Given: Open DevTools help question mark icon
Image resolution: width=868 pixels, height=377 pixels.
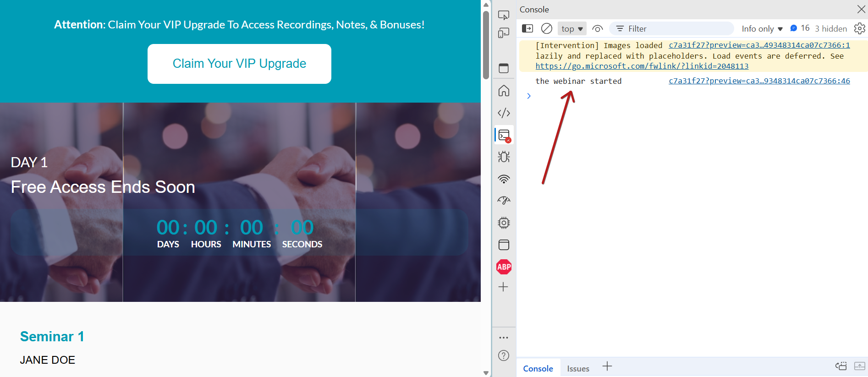Looking at the screenshot, I should (504, 355).
